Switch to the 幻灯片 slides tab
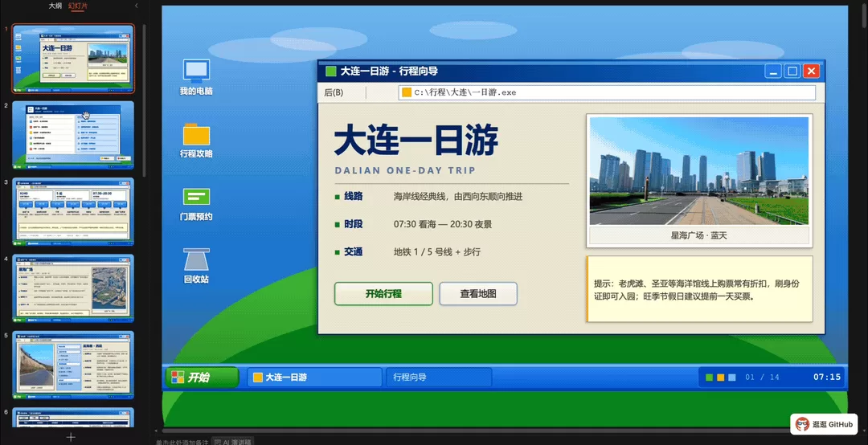The width and height of the screenshot is (868, 445). (x=77, y=6)
